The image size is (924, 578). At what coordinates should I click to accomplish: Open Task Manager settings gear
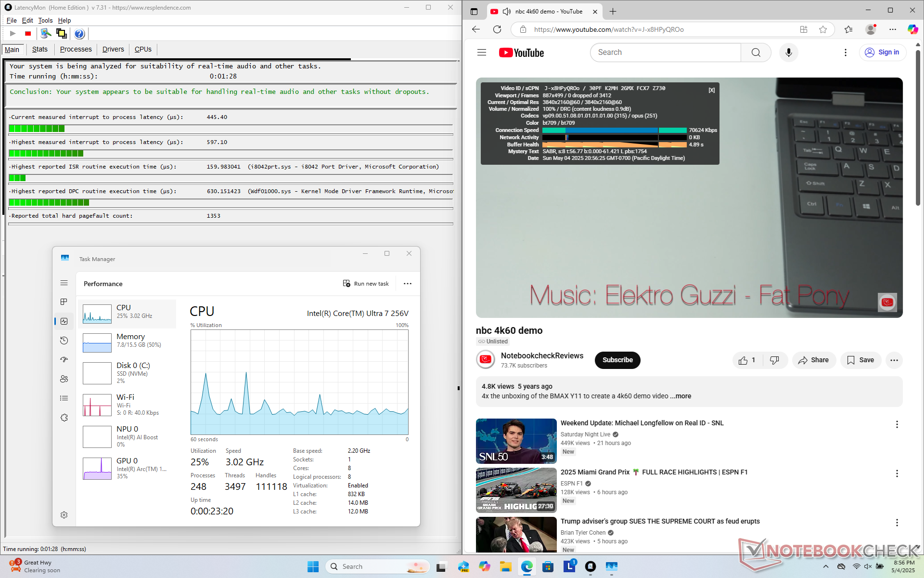[x=64, y=515]
